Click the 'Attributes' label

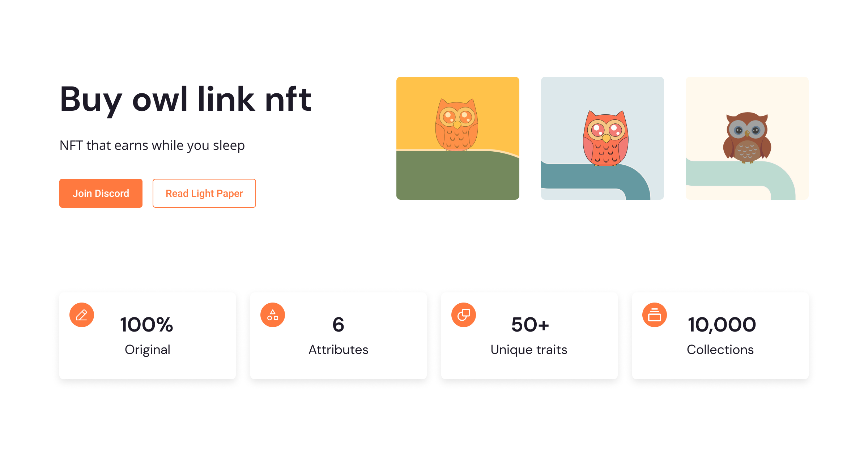click(338, 350)
